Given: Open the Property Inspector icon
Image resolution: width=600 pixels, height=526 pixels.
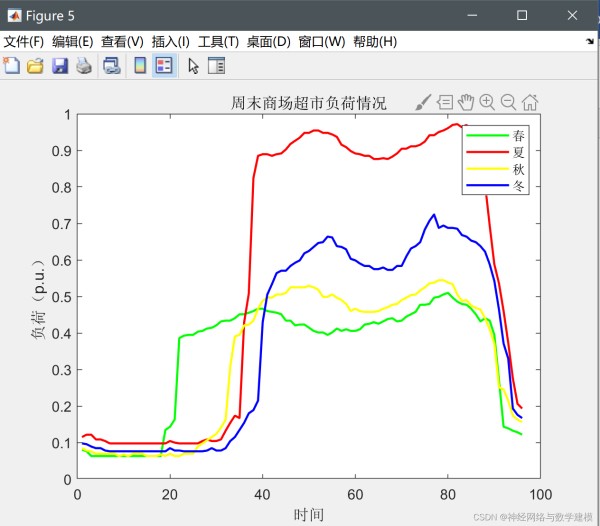Looking at the screenshot, I should coord(216,65).
